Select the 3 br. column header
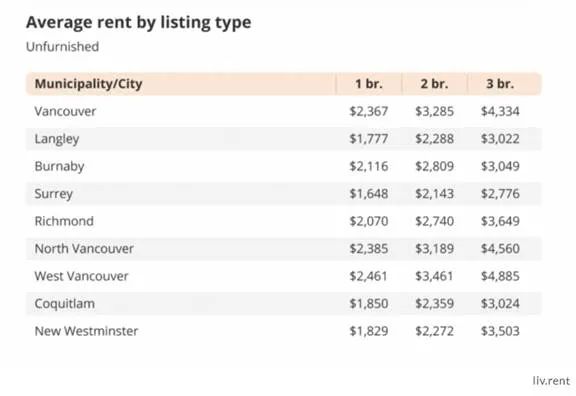This screenshot has width=576, height=396. point(500,84)
